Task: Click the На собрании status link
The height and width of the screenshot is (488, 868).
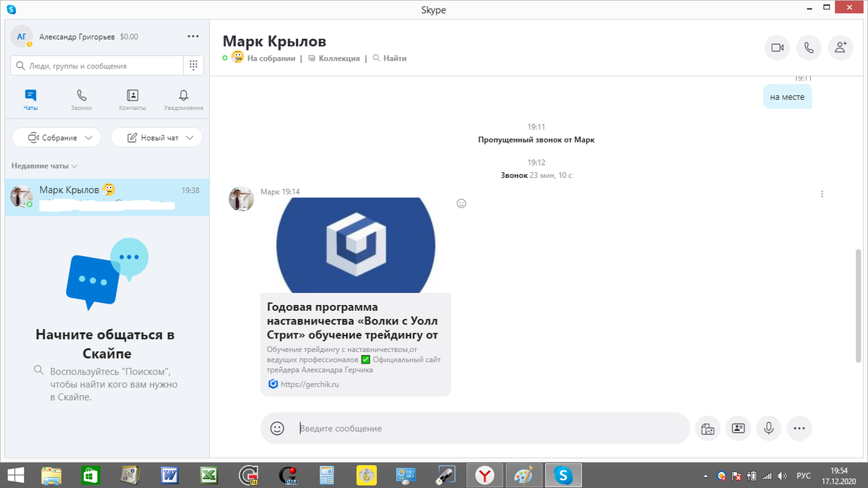Action: coord(271,59)
